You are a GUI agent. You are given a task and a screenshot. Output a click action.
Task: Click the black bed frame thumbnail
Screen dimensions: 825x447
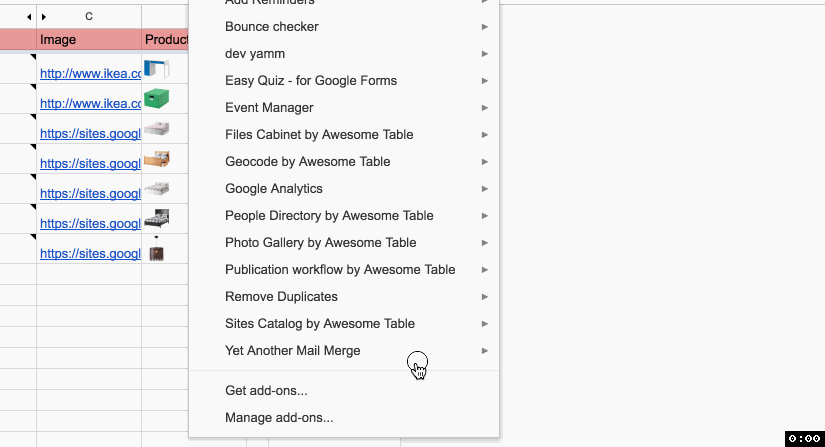157,219
